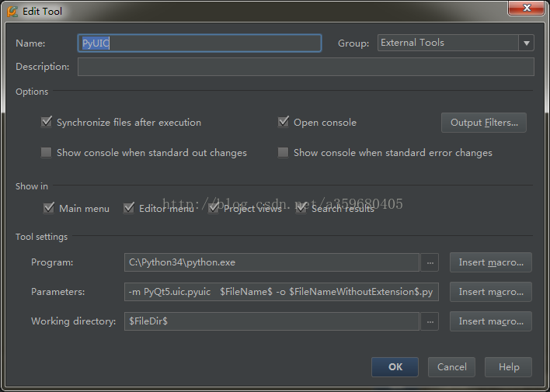Open the Output Filters dialog
The image size is (550, 392).
pyautogui.click(x=483, y=123)
